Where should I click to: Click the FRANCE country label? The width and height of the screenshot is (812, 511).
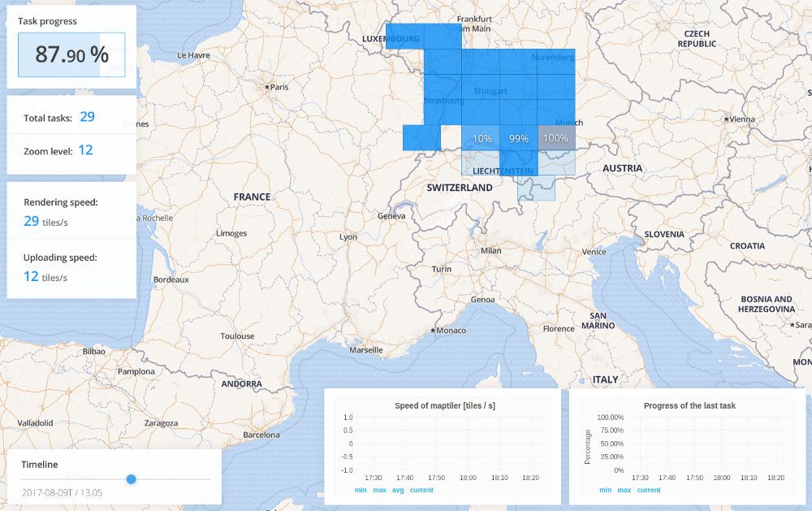252,197
